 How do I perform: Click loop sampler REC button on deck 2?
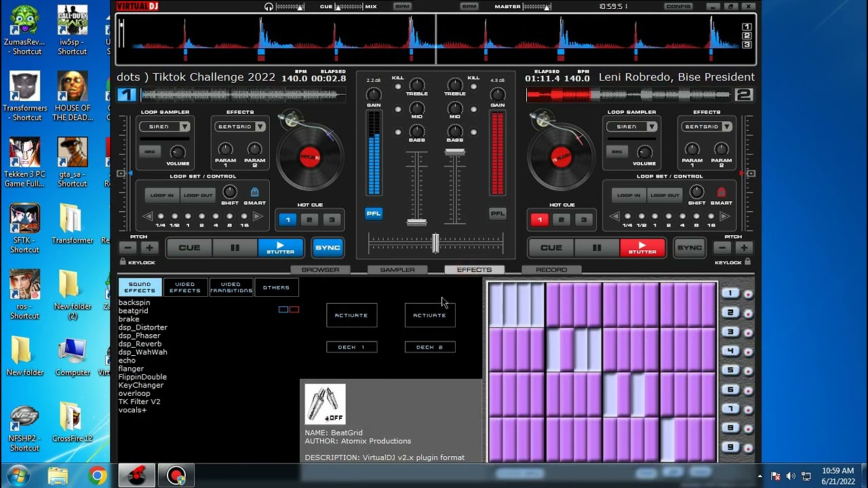(617, 152)
